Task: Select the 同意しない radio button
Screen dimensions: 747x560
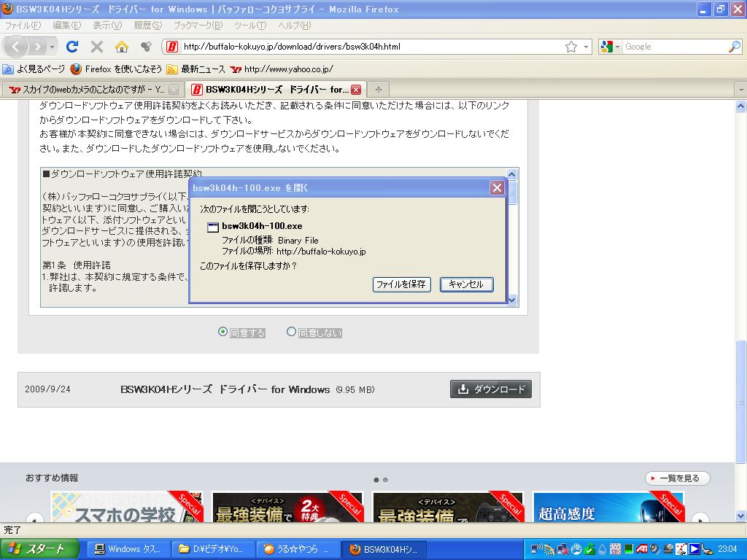Action: coord(291,332)
